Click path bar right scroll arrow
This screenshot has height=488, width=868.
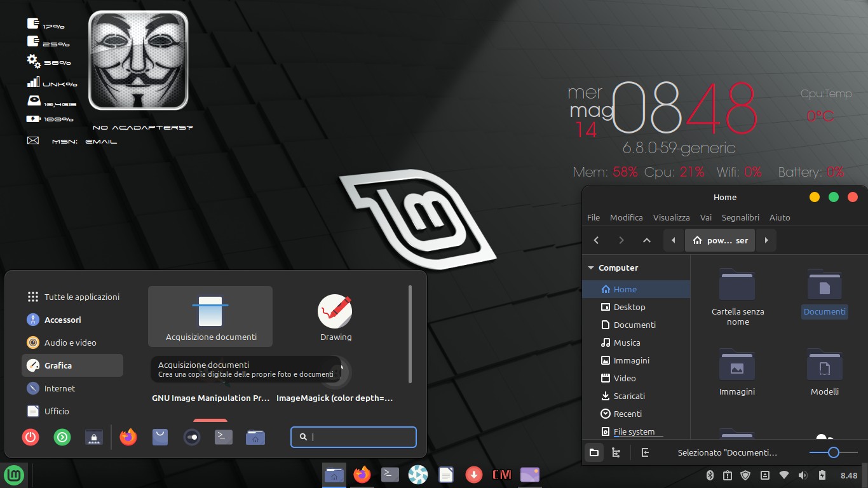pos(766,240)
